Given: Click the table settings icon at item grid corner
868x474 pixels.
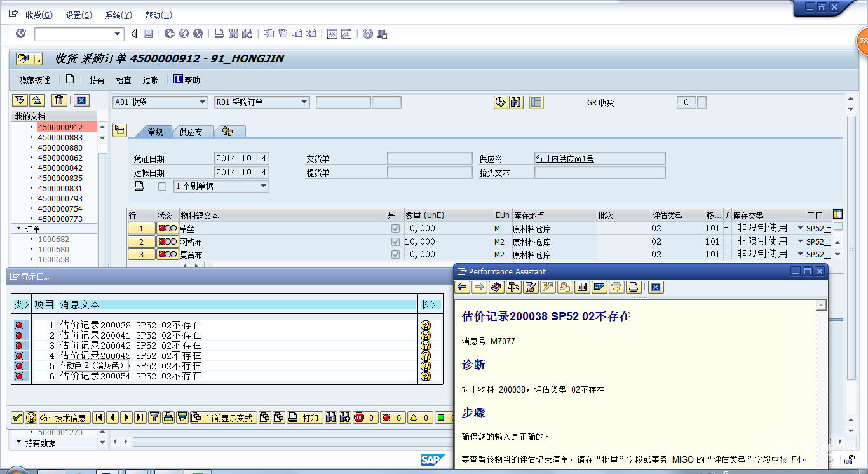Looking at the screenshot, I should pyautogui.click(x=838, y=215).
